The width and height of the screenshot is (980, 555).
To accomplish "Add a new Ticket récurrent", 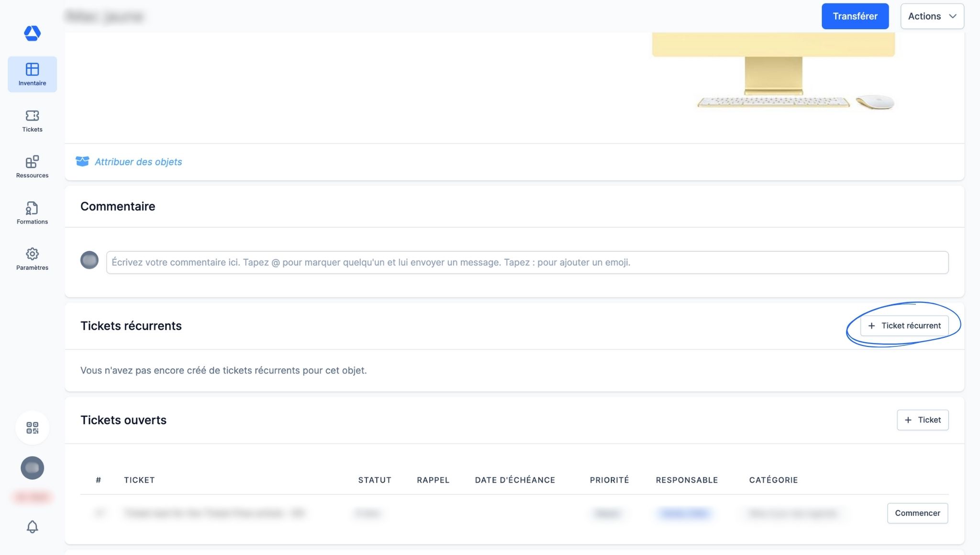I will pyautogui.click(x=904, y=326).
